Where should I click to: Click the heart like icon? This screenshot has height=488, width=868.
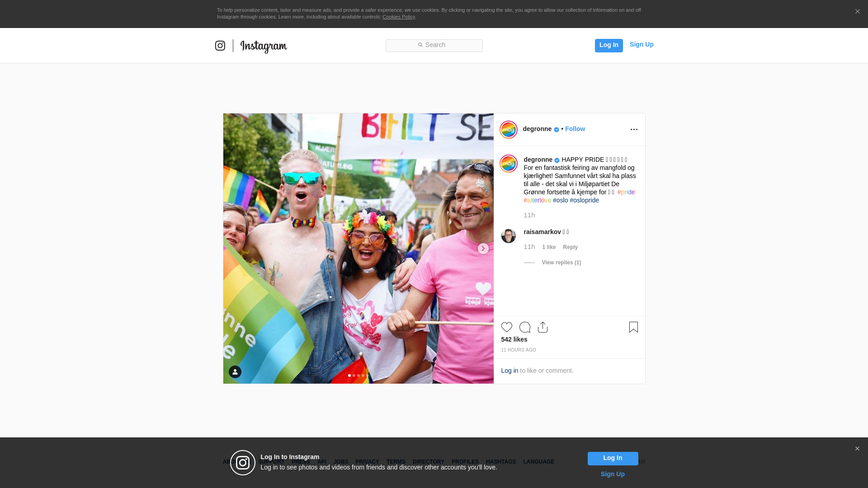point(506,327)
